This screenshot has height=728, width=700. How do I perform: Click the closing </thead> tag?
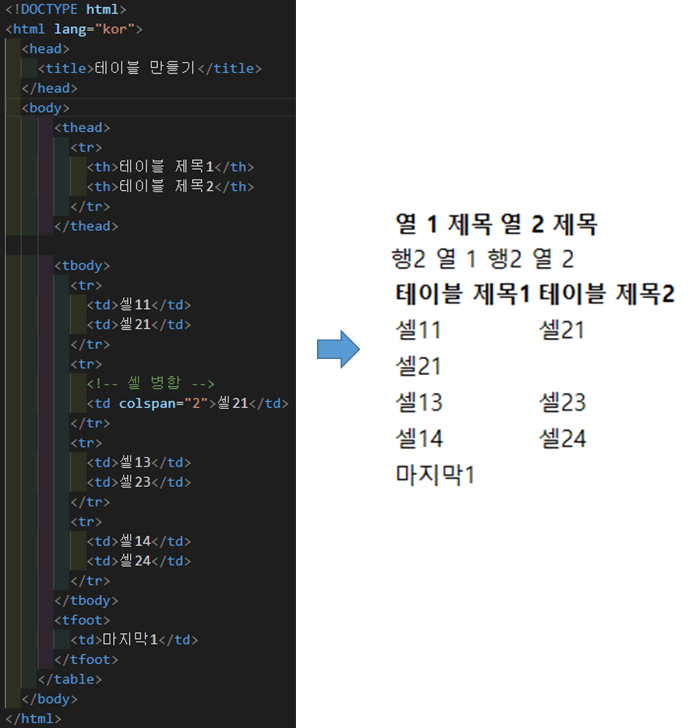pyautogui.click(x=86, y=226)
